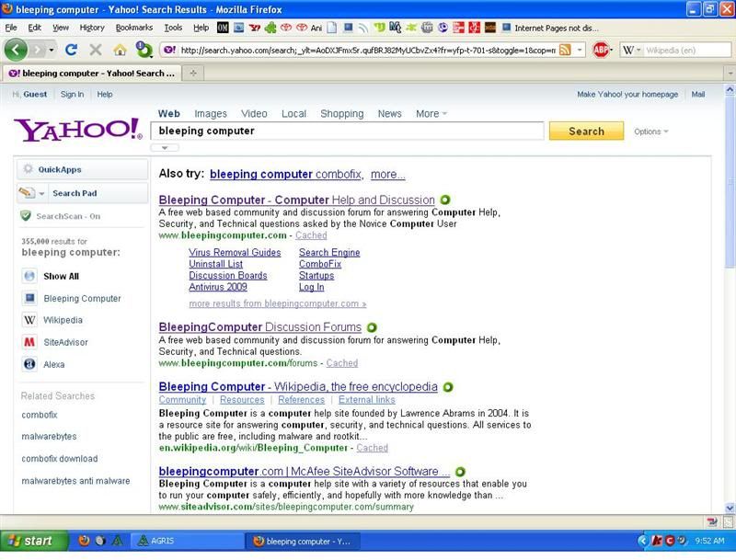Open the tab list dropdown at the tab bar's end
Image resolution: width=736 pixels, height=560 pixels.
(730, 74)
